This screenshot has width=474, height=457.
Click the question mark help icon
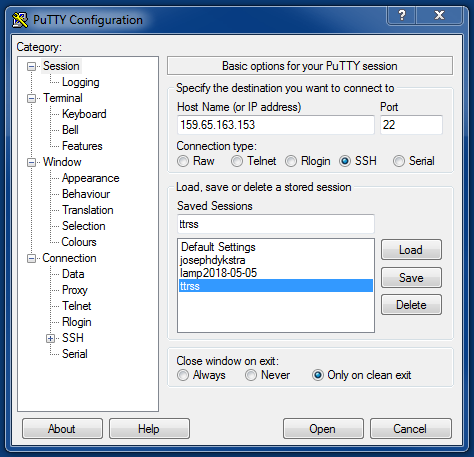pyautogui.click(x=402, y=15)
